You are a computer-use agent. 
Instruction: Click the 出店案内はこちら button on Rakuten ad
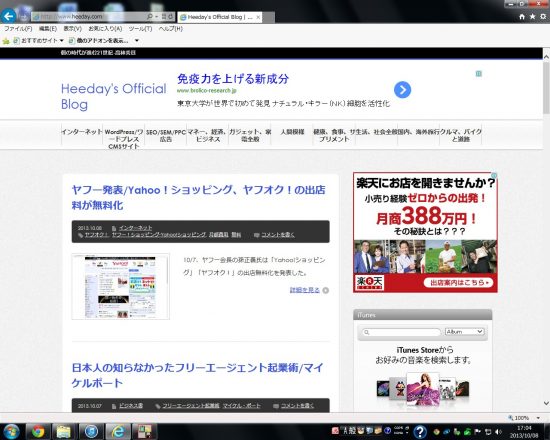458,282
